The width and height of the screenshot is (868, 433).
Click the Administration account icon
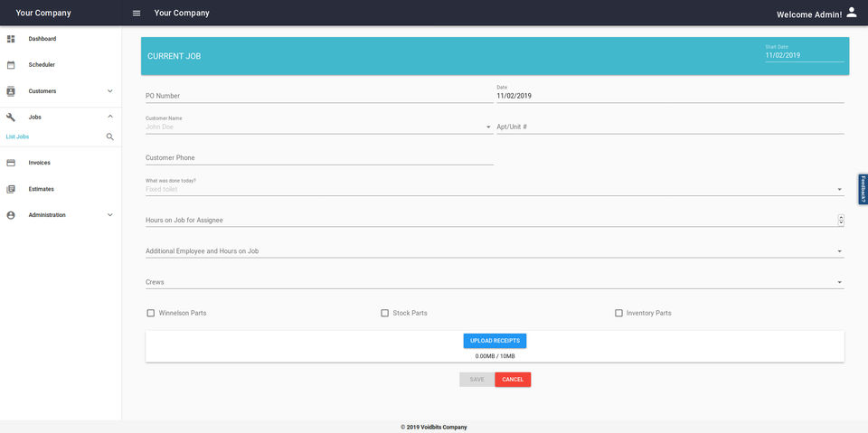[x=11, y=215]
